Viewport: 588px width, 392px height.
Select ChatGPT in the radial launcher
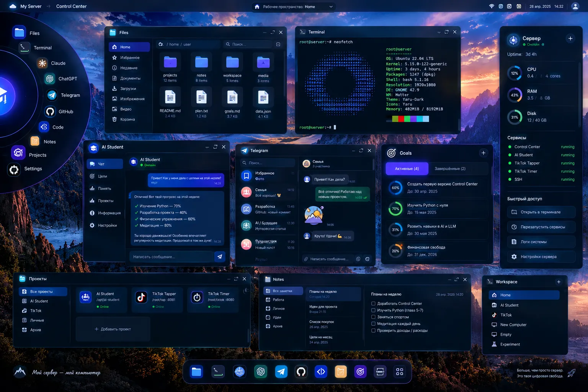pyautogui.click(x=61, y=78)
